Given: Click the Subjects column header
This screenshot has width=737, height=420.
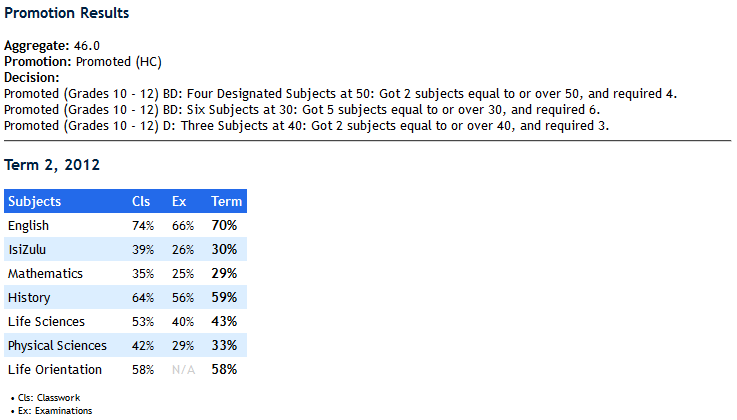Looking at the screenshot, I should [34, 201].
